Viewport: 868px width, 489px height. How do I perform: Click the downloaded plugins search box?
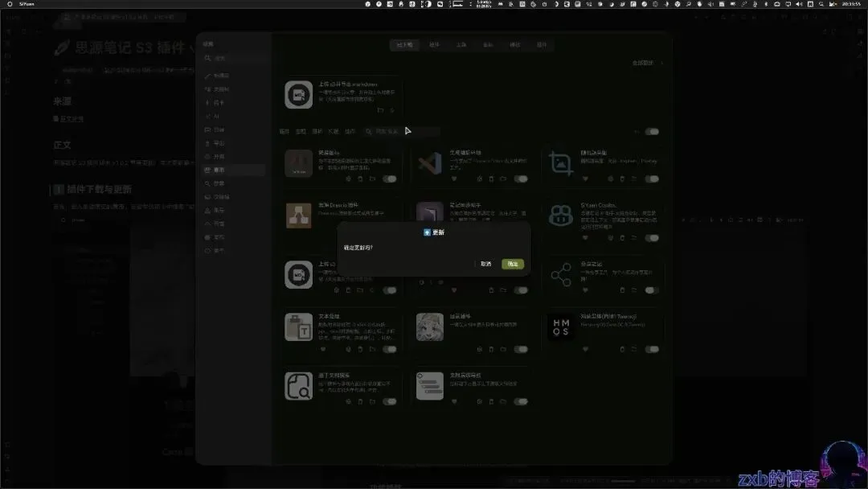(401, 132)
